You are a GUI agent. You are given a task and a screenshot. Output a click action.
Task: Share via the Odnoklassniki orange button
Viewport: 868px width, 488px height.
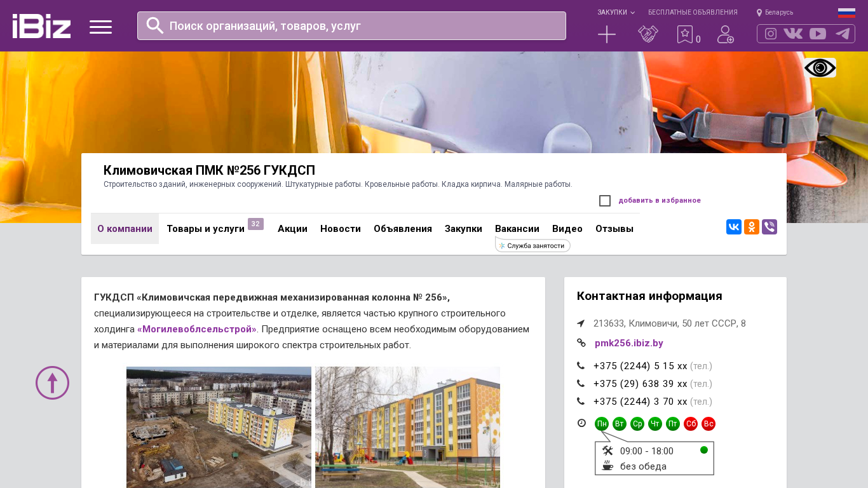click(x=752, y=227)
